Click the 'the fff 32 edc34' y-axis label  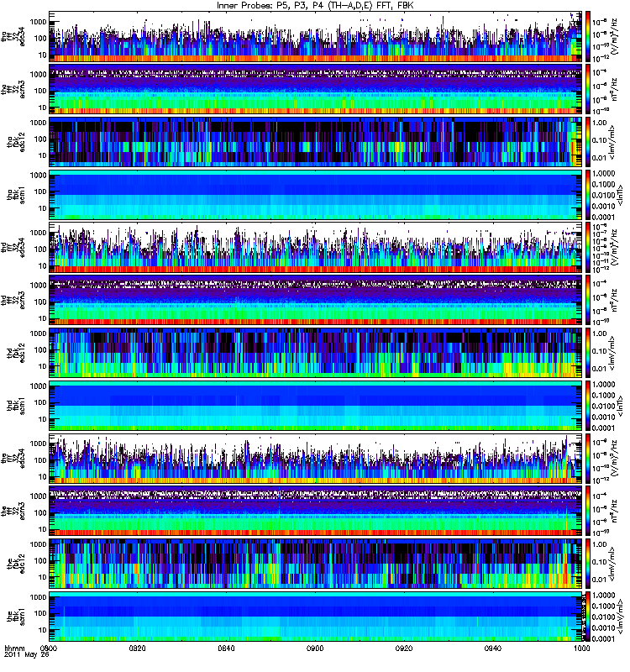tap(13, 459)
